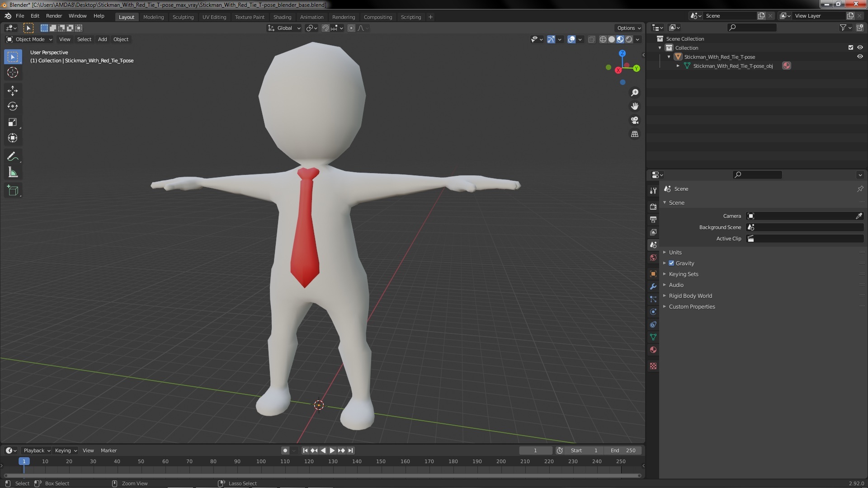Image resolution: width=868 pixels, height=488 pixels.
Task: Open the Keying dropdown
Action: [x=66, y=450]
